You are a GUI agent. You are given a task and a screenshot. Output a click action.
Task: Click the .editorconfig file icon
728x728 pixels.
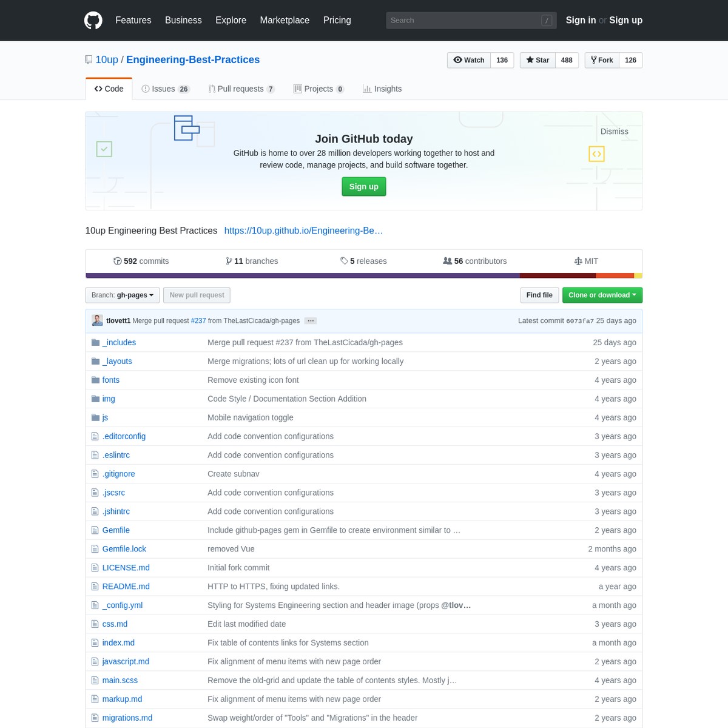[x=95, y=436]
